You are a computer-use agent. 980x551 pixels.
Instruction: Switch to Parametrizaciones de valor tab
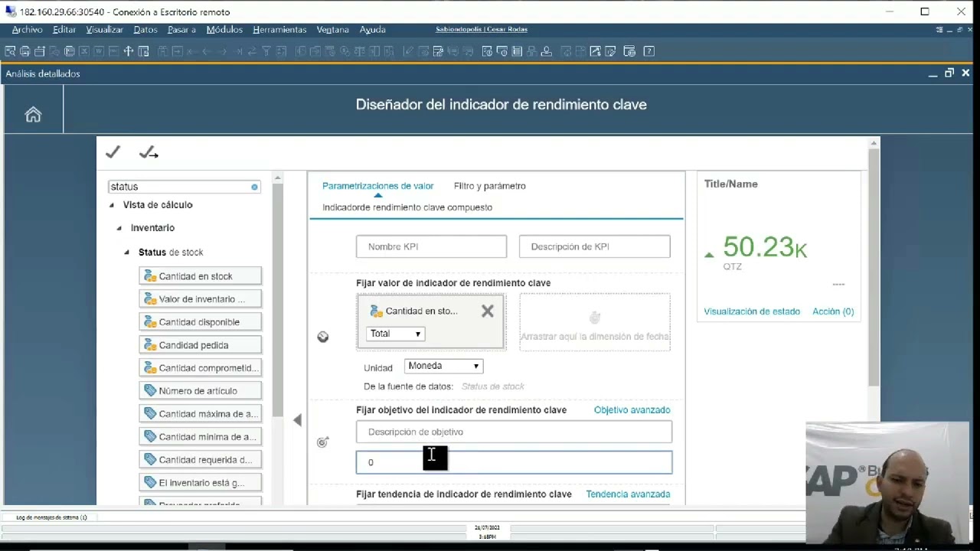point(377,186)
